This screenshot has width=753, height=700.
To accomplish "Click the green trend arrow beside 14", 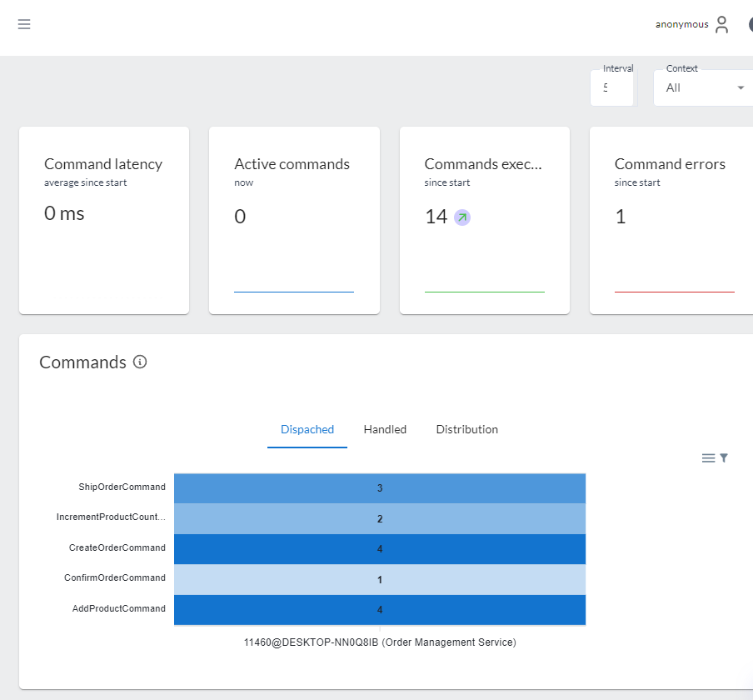I will pos(462,217).
